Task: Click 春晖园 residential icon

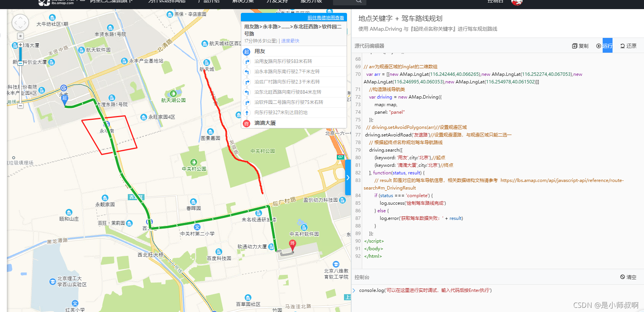Action: [193, 202]
